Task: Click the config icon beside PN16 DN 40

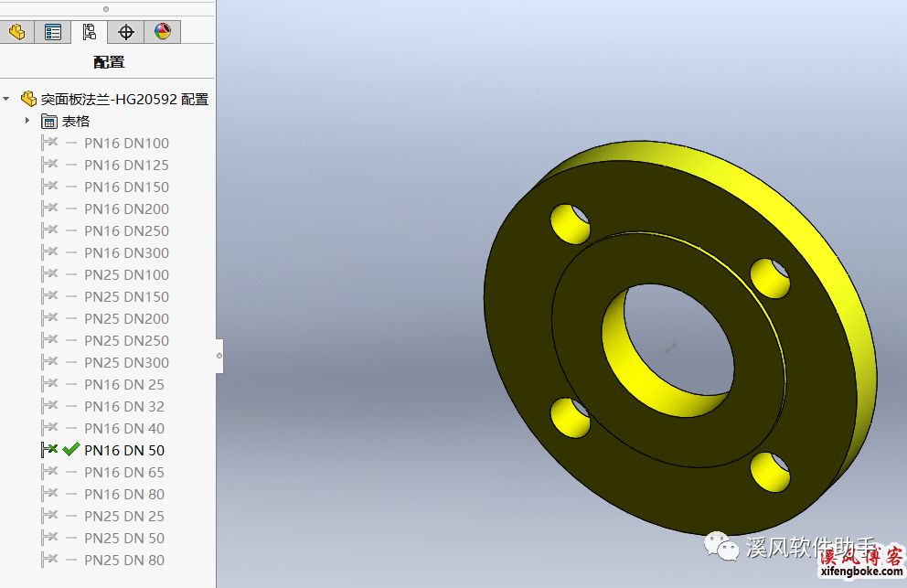Action: click(49, 428)
